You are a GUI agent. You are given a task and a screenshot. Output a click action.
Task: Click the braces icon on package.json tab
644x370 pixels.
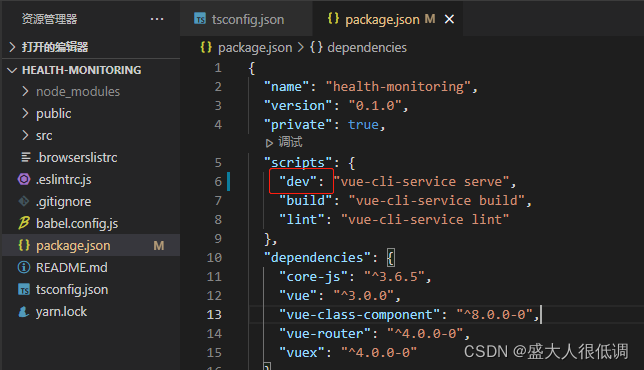tap(334, 18)
